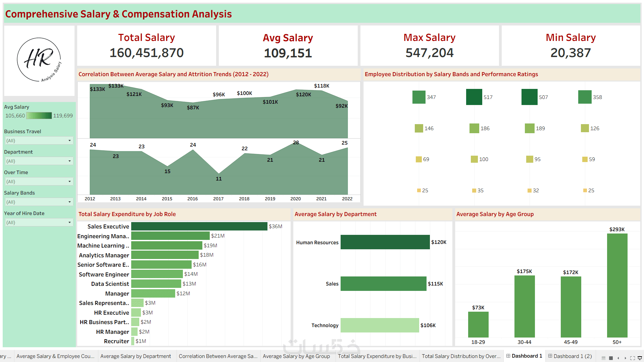
Task: Select the Sales Executive bar
Action: click(199, 226)
